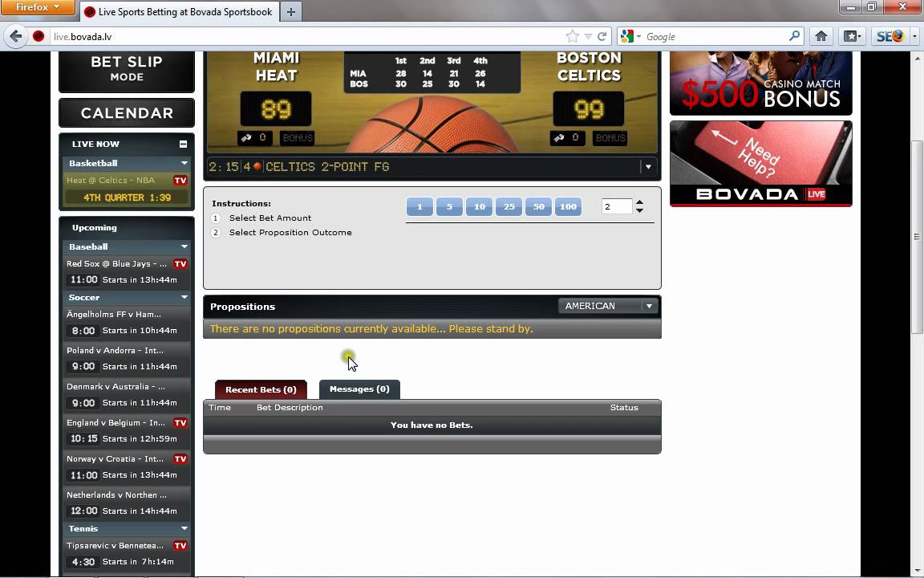This screenshot has width=924, height=578.
Task: Switch to the Messages tab
Action: pos(359,389)
